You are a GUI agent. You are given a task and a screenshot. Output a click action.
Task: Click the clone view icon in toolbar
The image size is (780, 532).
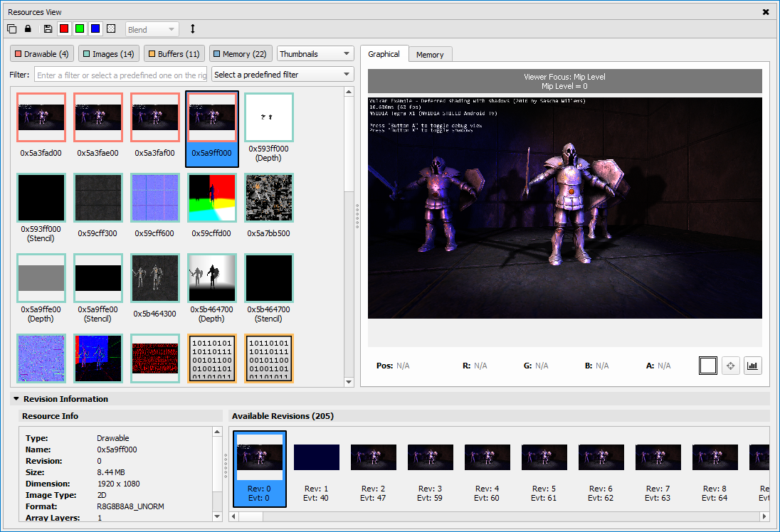click(12, 29)
